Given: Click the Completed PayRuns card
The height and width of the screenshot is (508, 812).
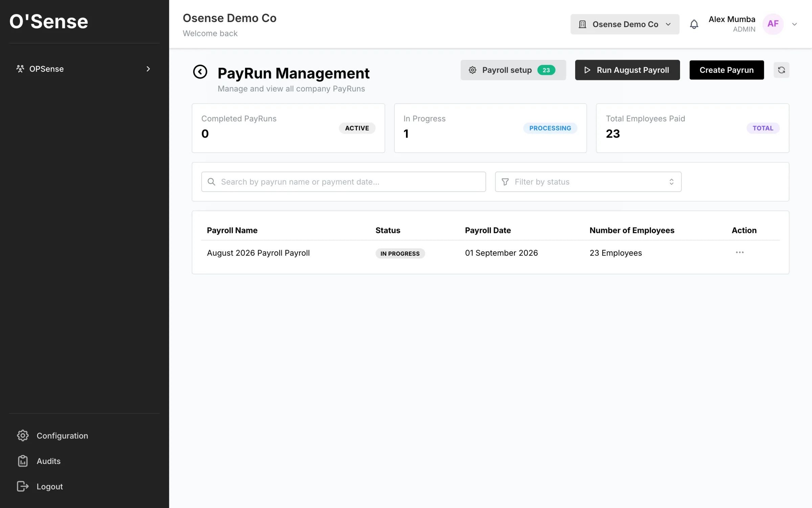Looking at the screenshot, I should click(x=288, y=128).
